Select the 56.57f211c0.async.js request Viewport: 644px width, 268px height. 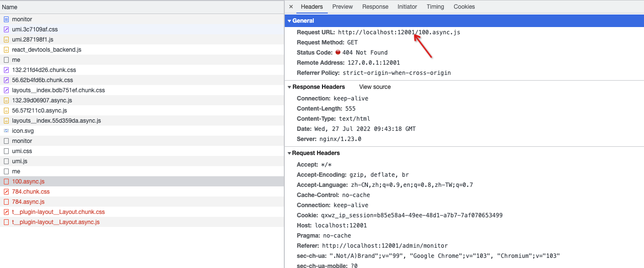click(142, 111)
